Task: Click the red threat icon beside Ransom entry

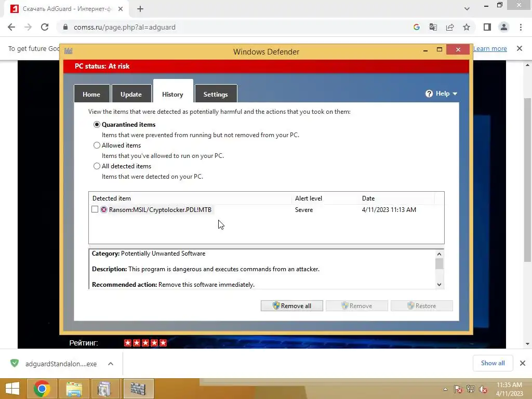Action: (x=104, y=210)
